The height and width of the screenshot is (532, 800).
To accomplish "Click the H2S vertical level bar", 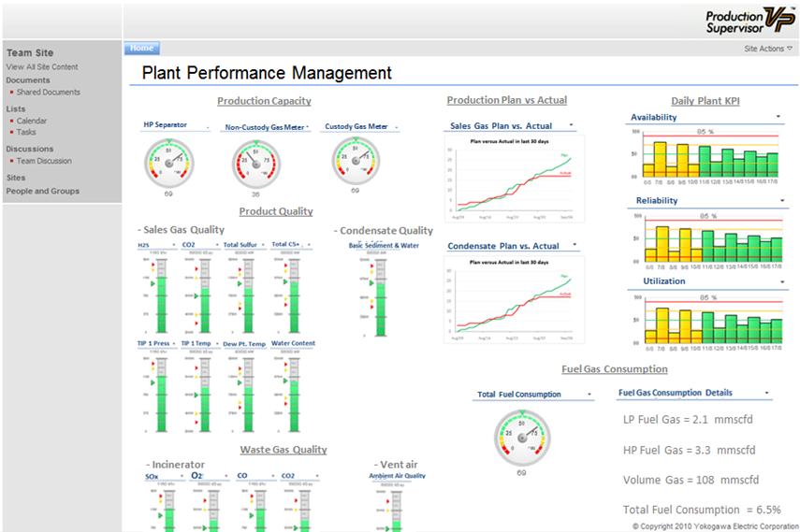I will [160, 295].
